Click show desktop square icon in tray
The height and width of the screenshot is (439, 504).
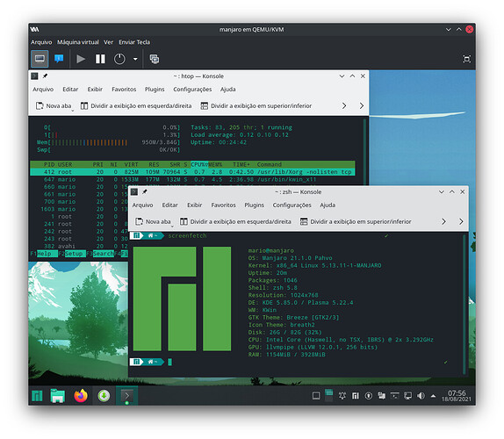click(316, 396)
